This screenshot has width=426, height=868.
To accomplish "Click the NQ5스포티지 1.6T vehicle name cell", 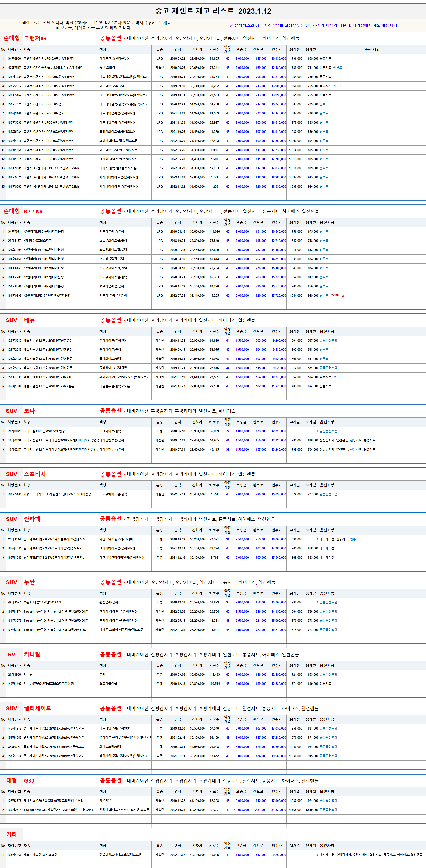I will (x=57, y=494).
